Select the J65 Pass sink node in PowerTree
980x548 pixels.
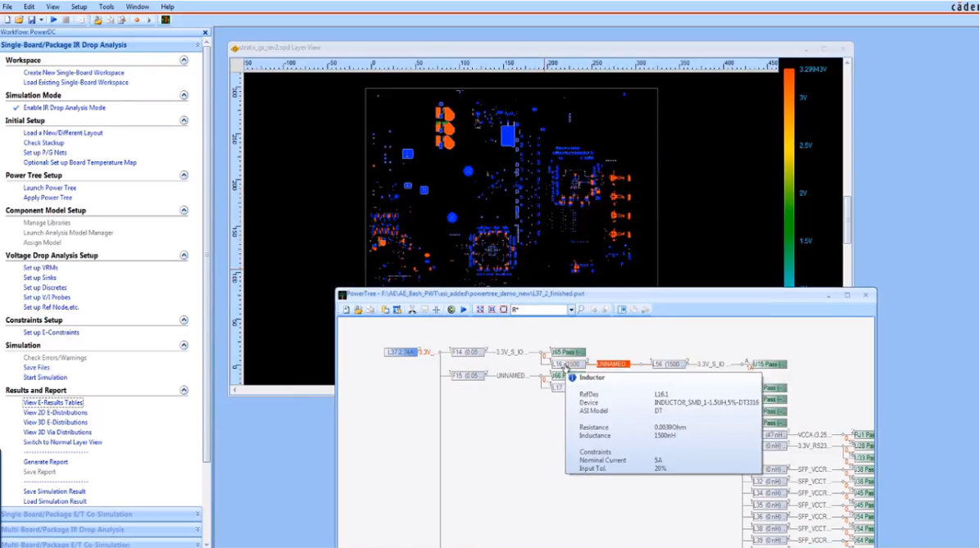tap(568, 352)
